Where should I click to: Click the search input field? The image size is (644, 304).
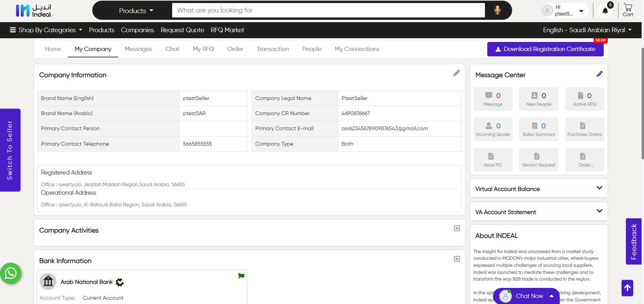click(x=328, y=10)
